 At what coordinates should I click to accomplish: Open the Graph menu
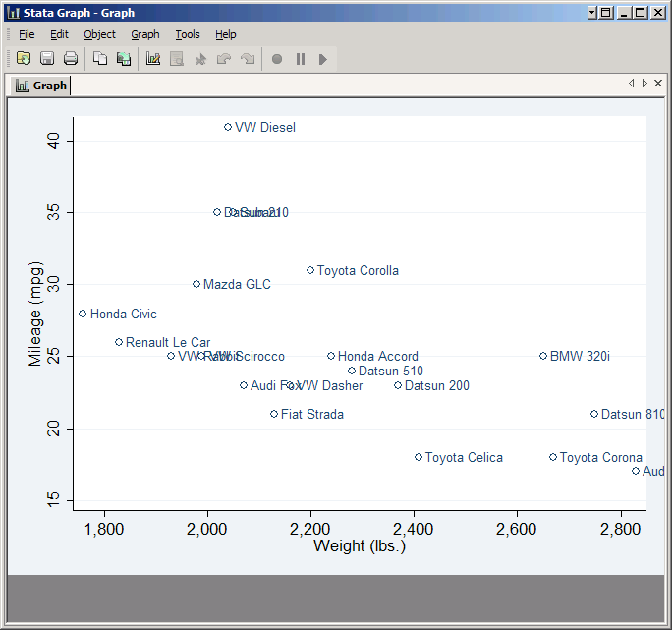coord(145,34)
